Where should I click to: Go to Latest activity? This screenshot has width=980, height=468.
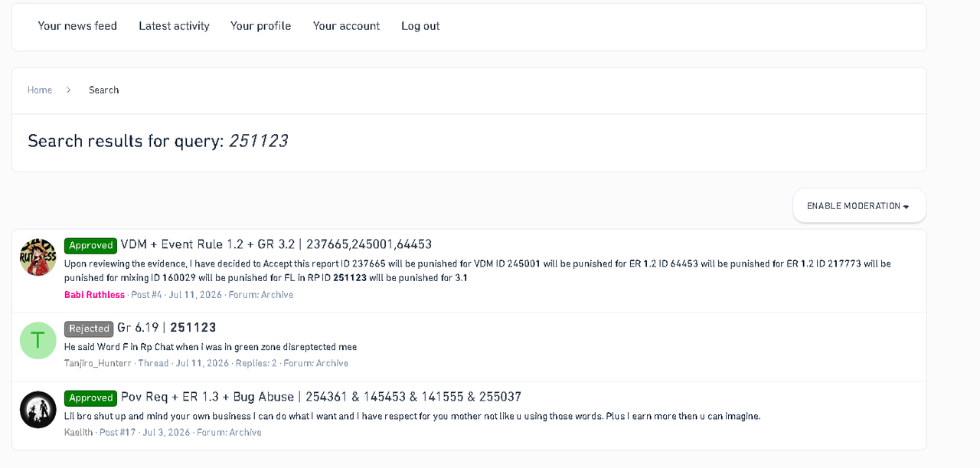[174, 26]
